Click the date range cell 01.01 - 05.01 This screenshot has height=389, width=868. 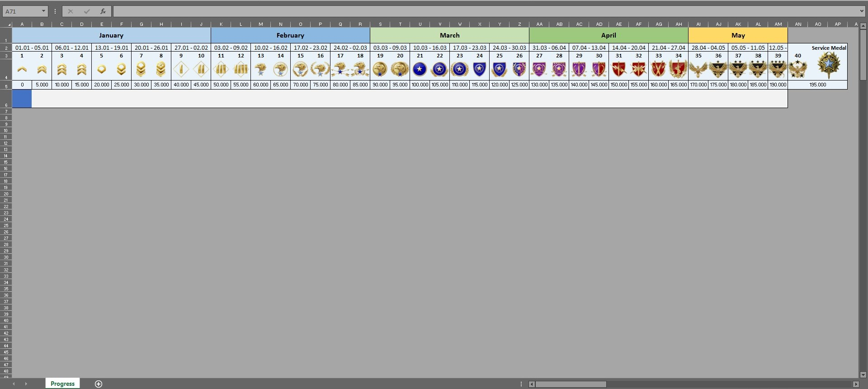click(x=32, y=47)
